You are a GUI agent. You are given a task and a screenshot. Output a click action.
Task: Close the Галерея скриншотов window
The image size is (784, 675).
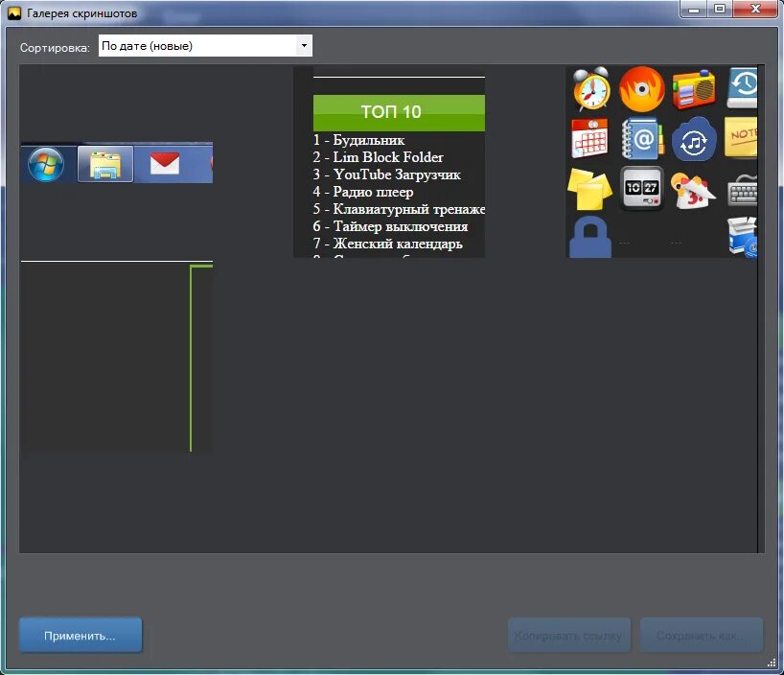[755, 9]
